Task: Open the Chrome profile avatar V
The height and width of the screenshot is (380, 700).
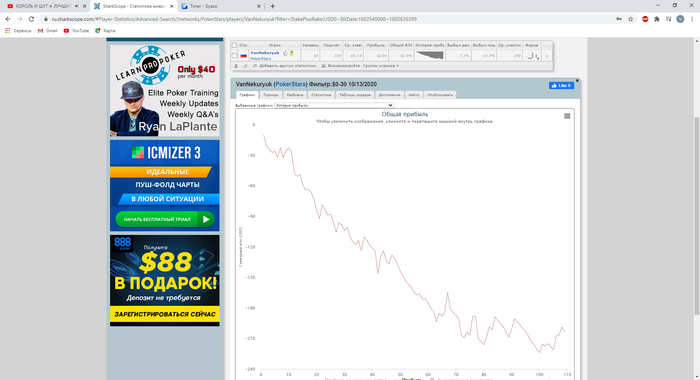Action: [680, 19]
